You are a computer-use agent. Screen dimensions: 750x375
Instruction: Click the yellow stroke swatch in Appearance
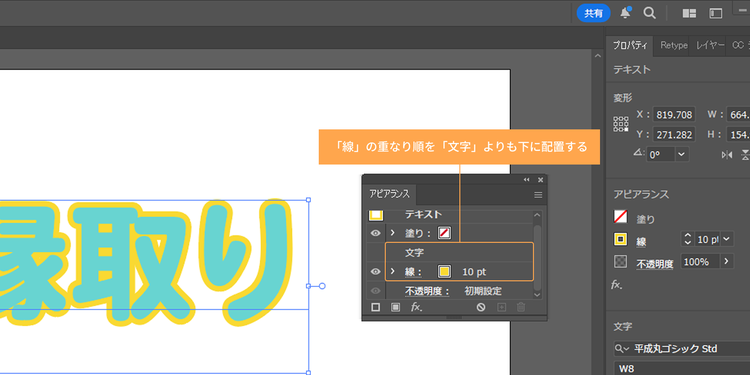444,272
